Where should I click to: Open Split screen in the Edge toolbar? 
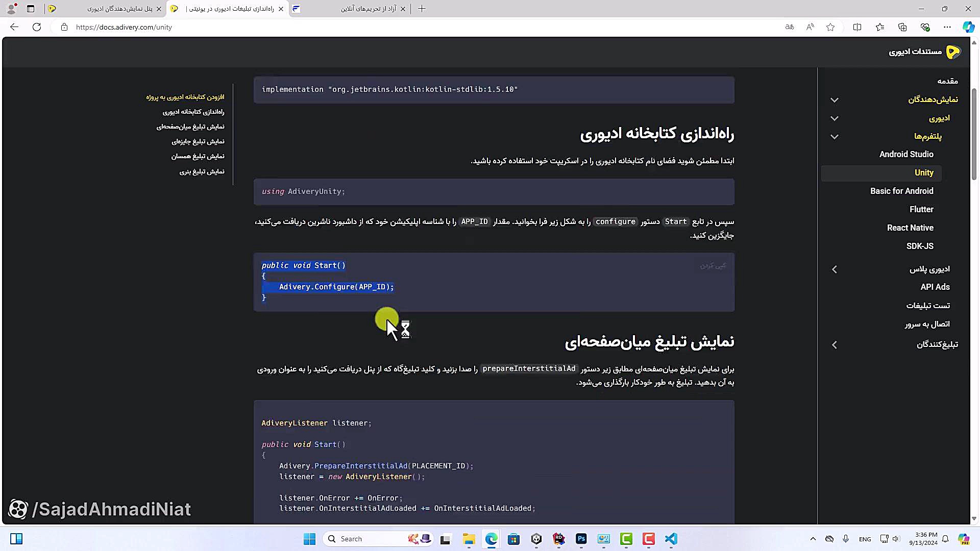(857, 27)
